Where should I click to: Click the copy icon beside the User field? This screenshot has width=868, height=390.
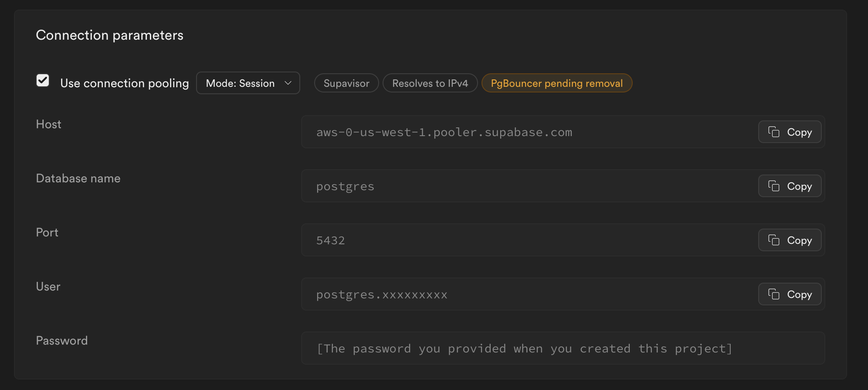(774, 294)
